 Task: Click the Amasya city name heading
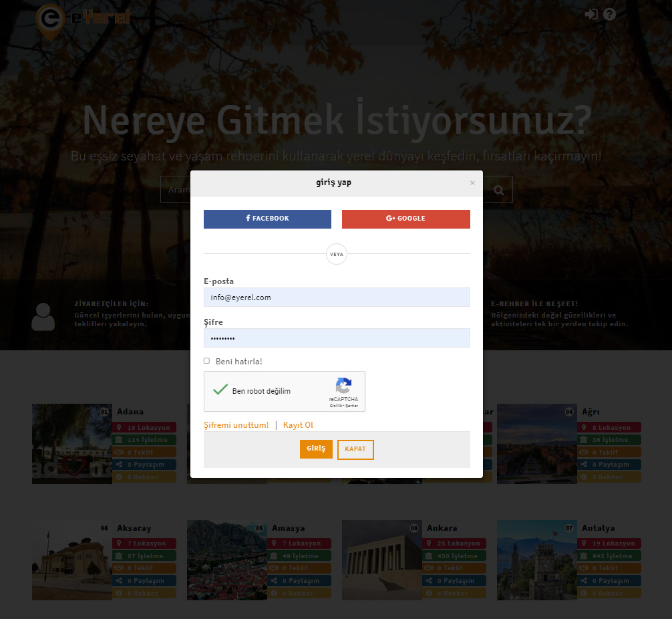289,528
